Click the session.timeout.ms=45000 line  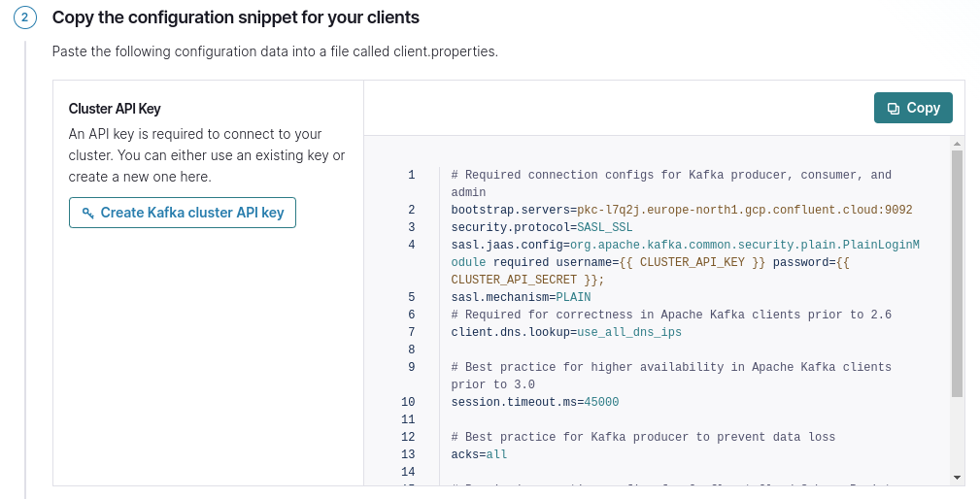pos(534,402)
